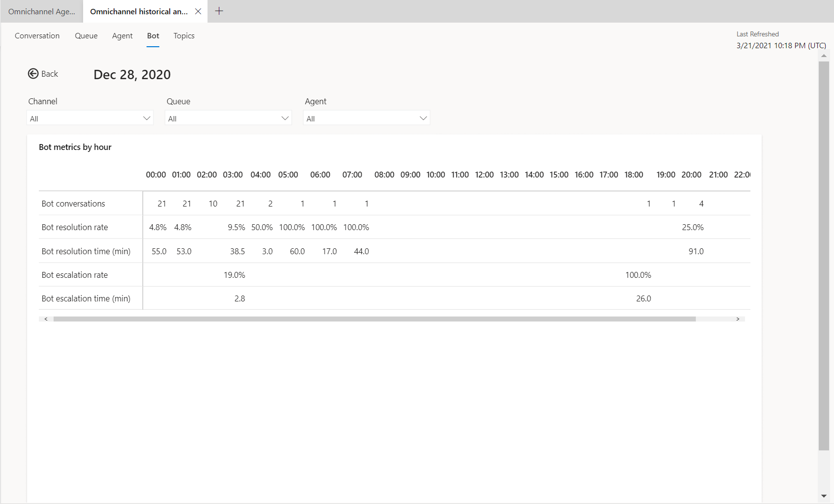Click the 19.0% escalation rate value
The width and height of the screenshot is (834, 504).
(x=235, y=275)
